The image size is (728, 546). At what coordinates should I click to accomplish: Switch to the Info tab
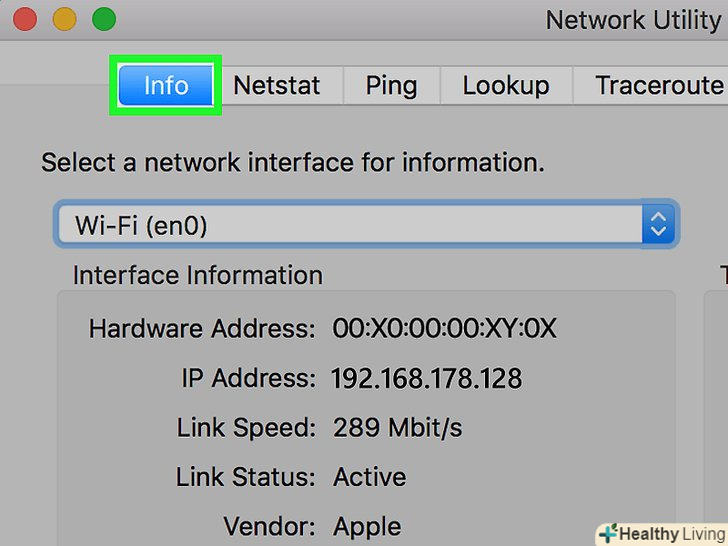point(166,85)
